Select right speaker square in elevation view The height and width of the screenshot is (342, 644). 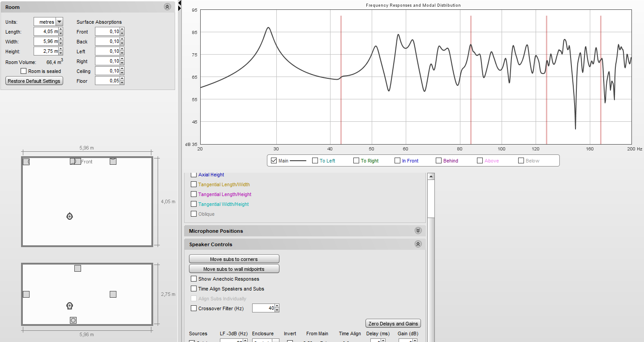click(113, 294)
